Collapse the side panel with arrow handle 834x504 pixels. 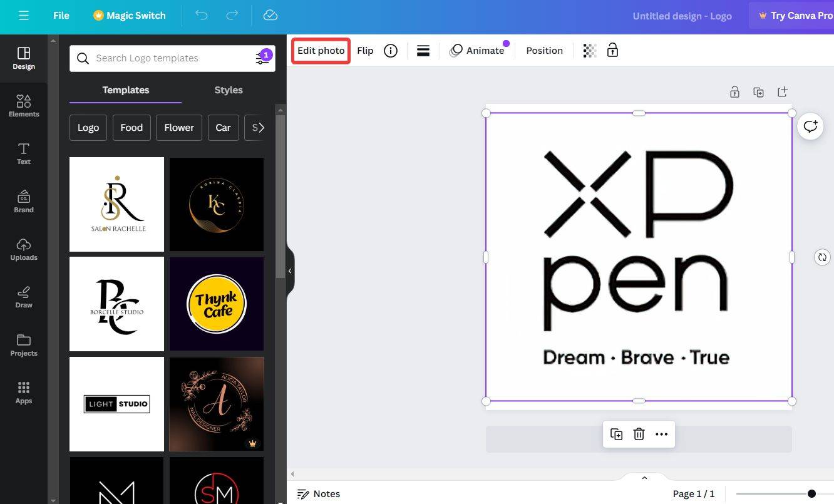[x=290, y=271]
